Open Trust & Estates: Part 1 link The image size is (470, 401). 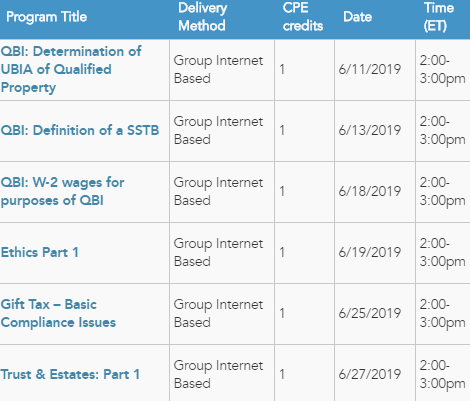click(x=70, y=374)
